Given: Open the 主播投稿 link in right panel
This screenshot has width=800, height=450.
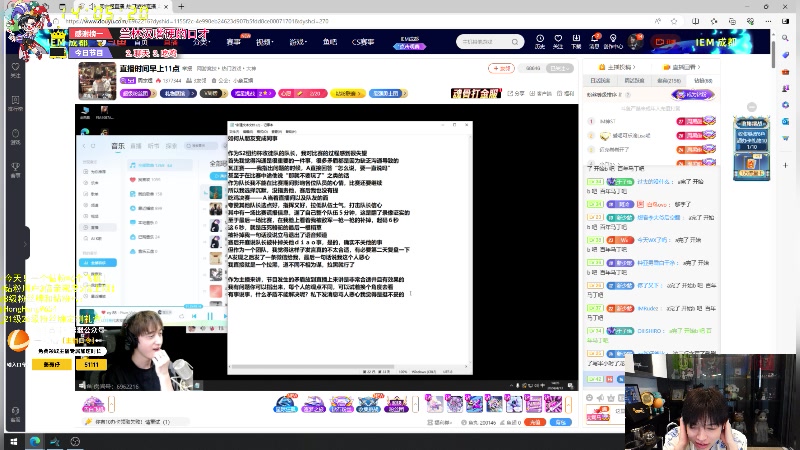Looking at the screenshot, I should [616, 67].
